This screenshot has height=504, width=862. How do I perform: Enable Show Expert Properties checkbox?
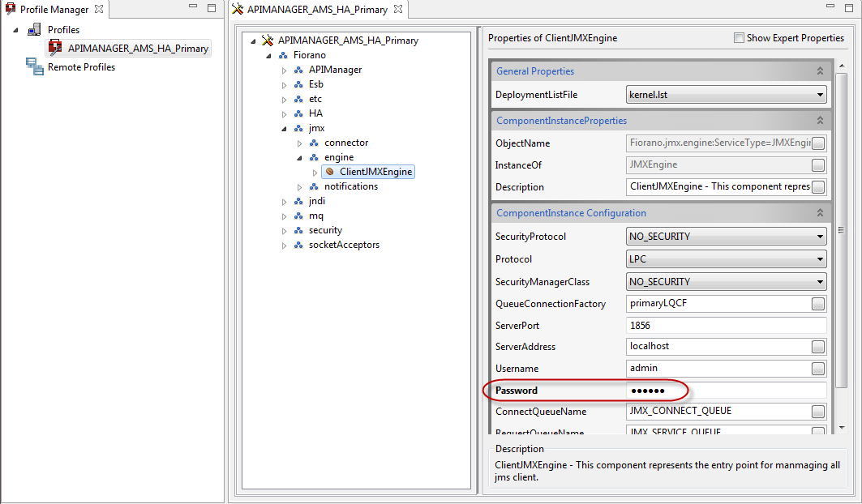739,38
